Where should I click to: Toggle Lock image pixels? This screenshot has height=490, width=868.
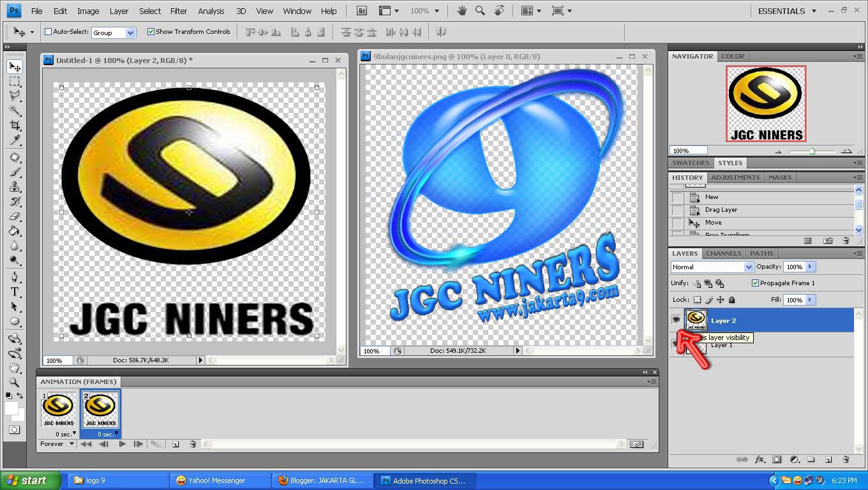pyautogui.click(x=709, y=300)
